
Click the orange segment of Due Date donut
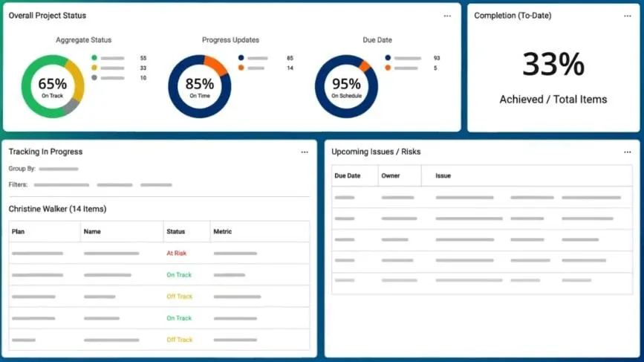[365, 65]
